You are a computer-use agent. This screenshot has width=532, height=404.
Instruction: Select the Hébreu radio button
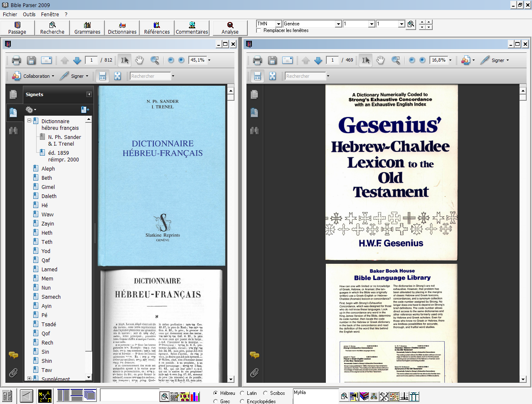coord(215,393)
